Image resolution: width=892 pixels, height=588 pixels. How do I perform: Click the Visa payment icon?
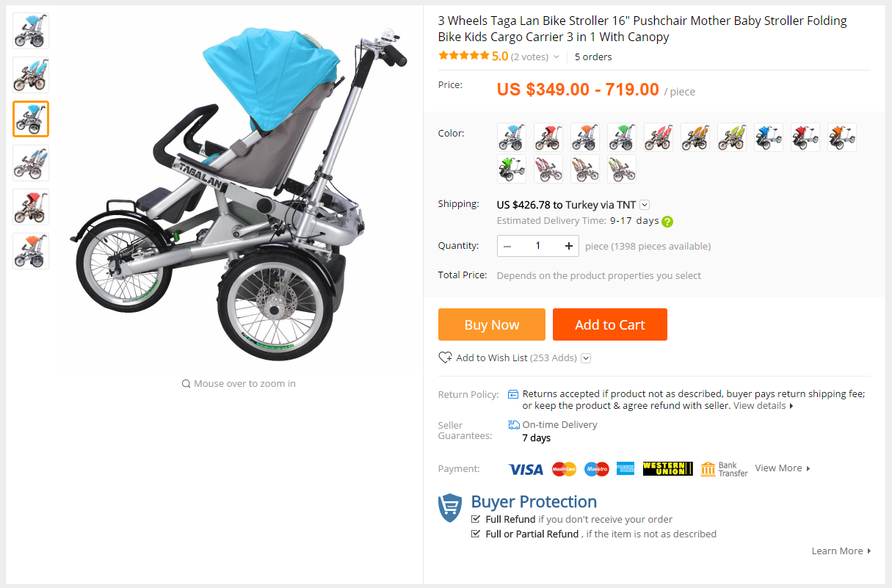[526, 469]
